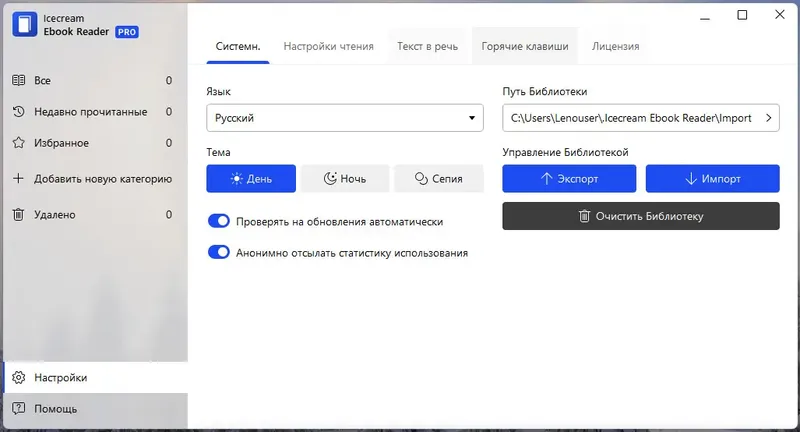Open the 'Горячие клавиши' tab
This screenshot has width=800, height=432.
point(524,46)
